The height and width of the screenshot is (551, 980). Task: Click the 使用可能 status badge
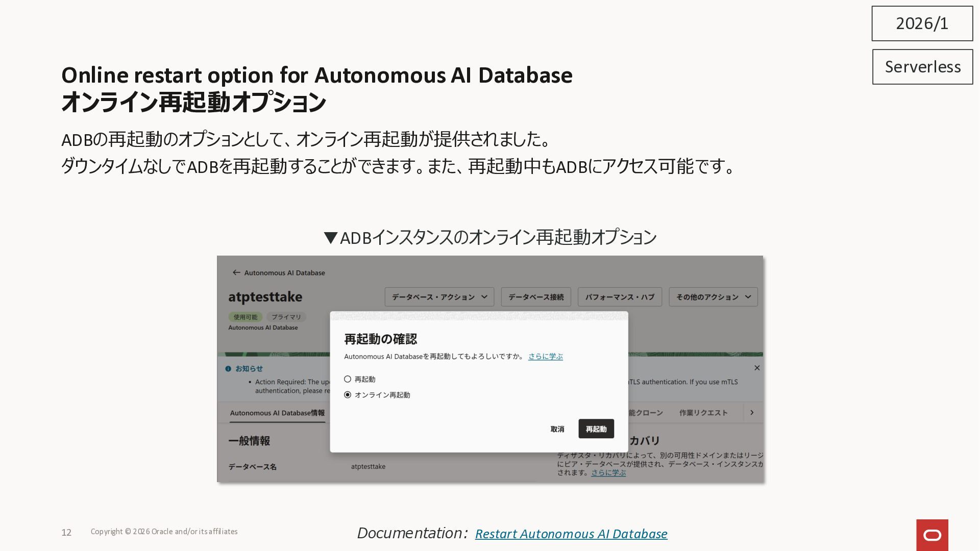point(246,317)
